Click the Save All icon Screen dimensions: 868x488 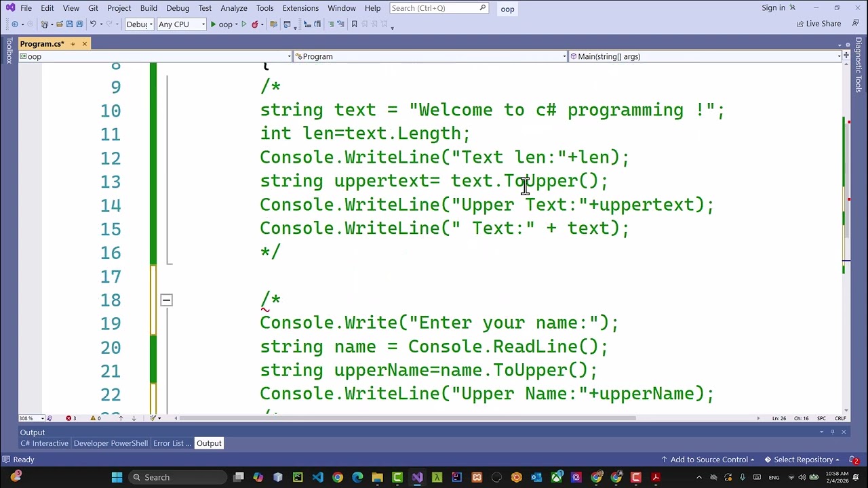pos(79,24)
